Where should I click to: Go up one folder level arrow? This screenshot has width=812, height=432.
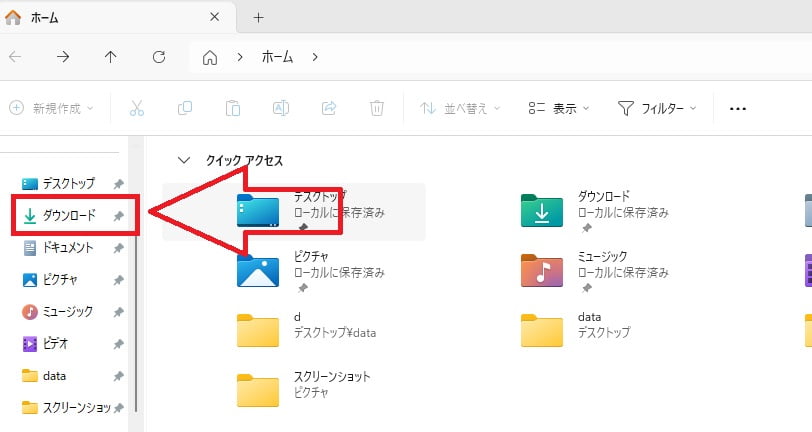tap(111, 57)
